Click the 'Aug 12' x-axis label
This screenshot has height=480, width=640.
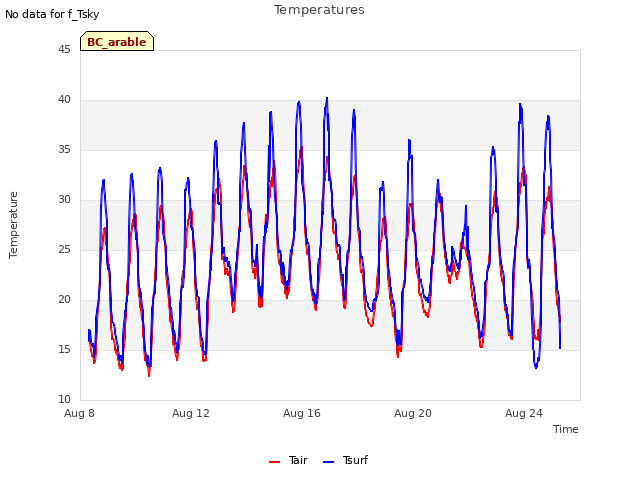(191, 413)
